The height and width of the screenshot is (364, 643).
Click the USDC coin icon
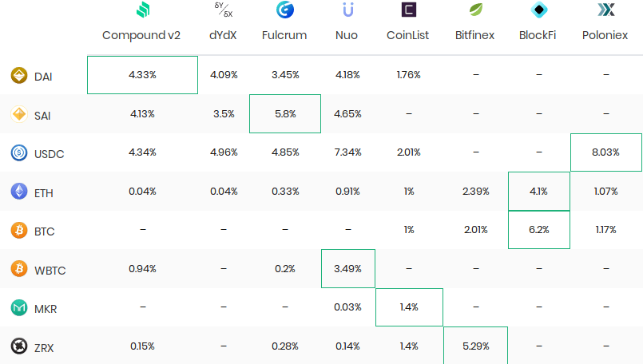pyautogui.click(x=19, y=152)
